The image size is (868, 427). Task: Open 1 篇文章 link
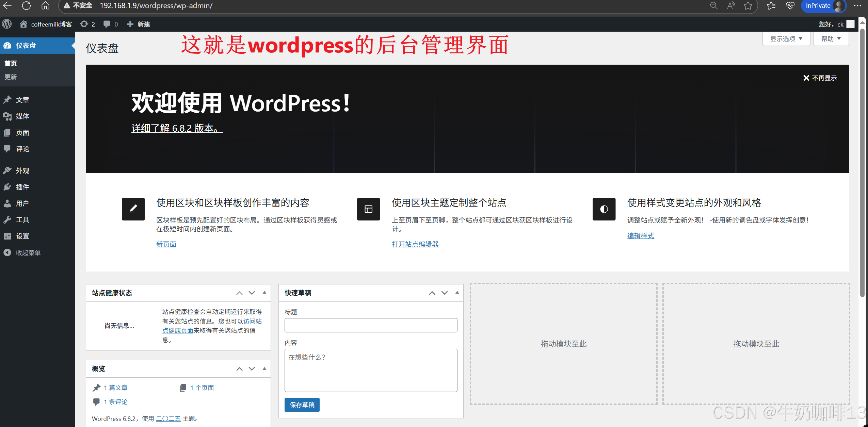tap(115, 388)
